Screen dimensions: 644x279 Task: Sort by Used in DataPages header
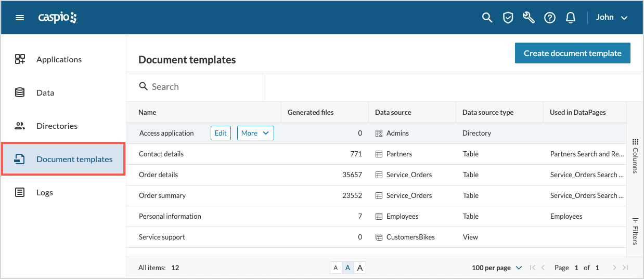coord(585,112)
